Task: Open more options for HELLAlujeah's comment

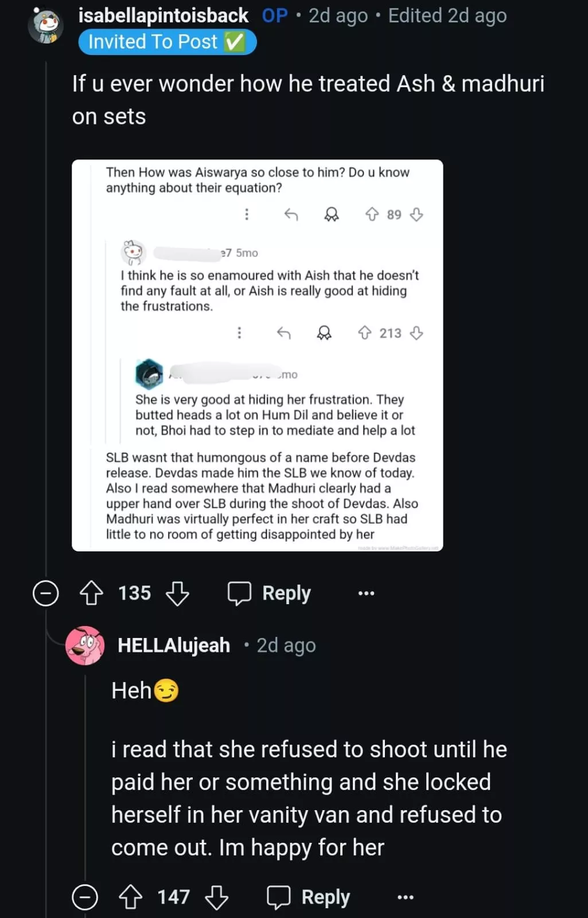Action: coord(405,897)
